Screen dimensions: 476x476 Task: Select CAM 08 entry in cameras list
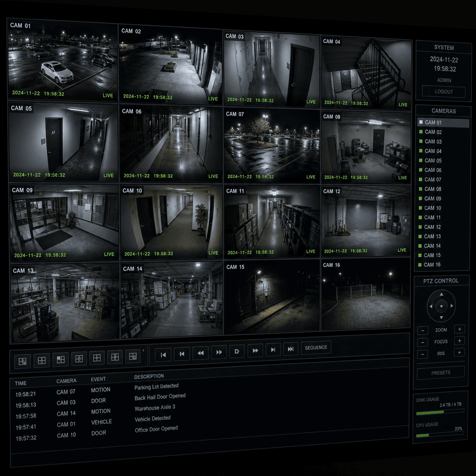(443, 189)
